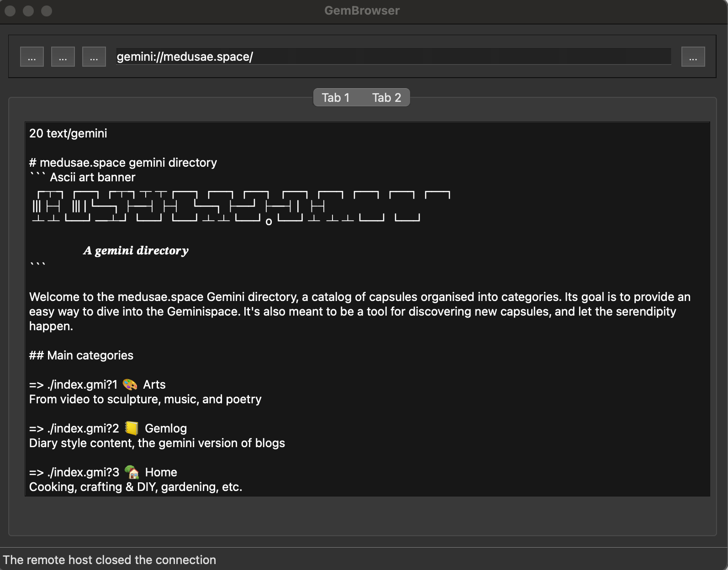Click the '...' button right of address bar

click(x=693, y=57)
